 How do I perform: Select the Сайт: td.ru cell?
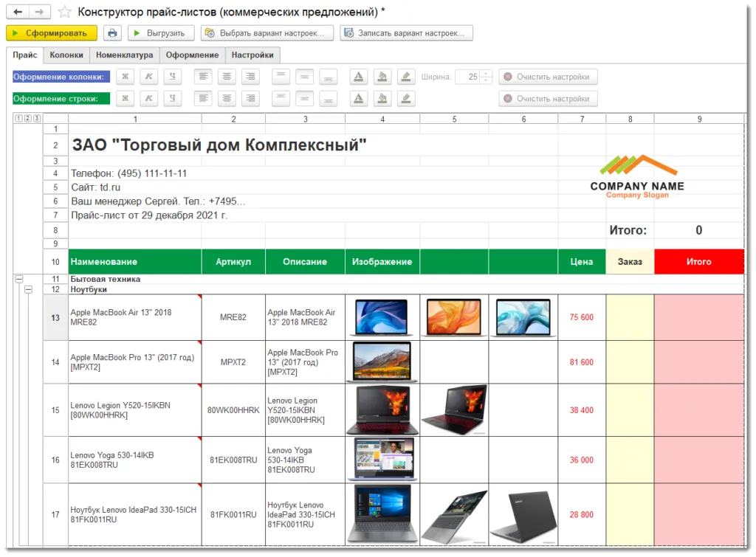point(95,187)
